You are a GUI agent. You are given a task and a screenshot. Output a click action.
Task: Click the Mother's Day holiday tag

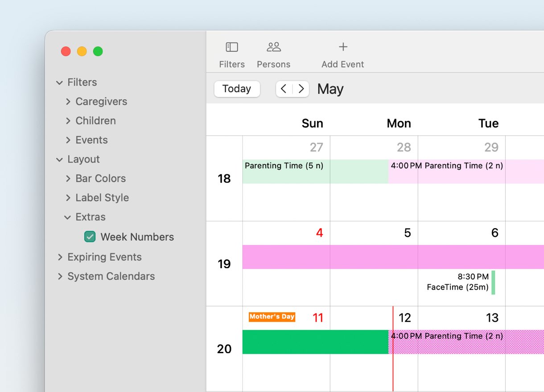coord(272,317)
